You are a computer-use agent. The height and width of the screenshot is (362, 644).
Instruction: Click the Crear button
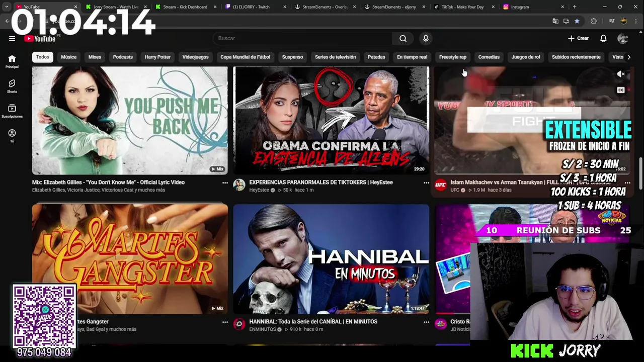(x=579, y=38)
